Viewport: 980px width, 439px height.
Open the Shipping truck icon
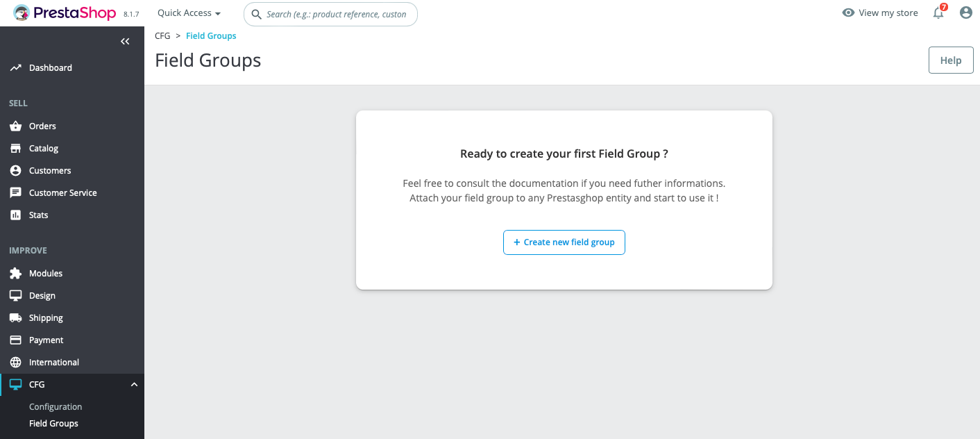click(x=15, y=317)
